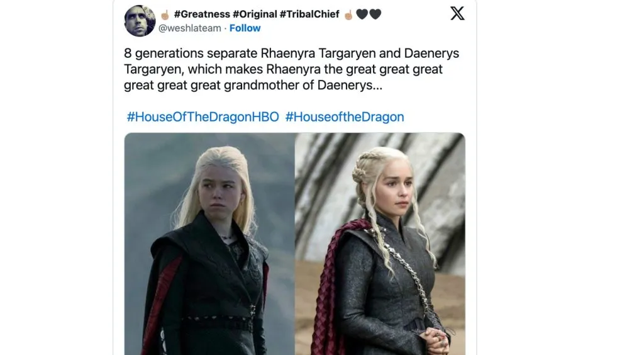Image resolution: width=644 pixels, height=355 pixels.
Task: Click the second black heart emoji
Action: [375, 14]
